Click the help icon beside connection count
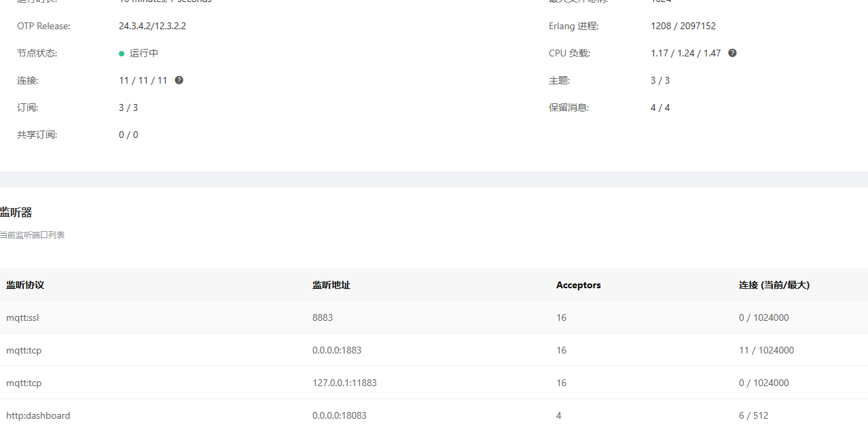This screenshot has width=868, height=431. point(179,80)
